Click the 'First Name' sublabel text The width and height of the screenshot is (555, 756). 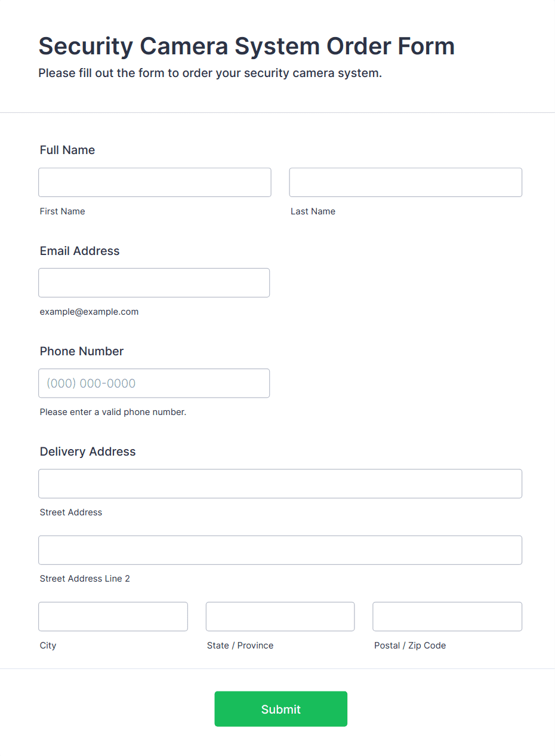click(x=62, y=211)
